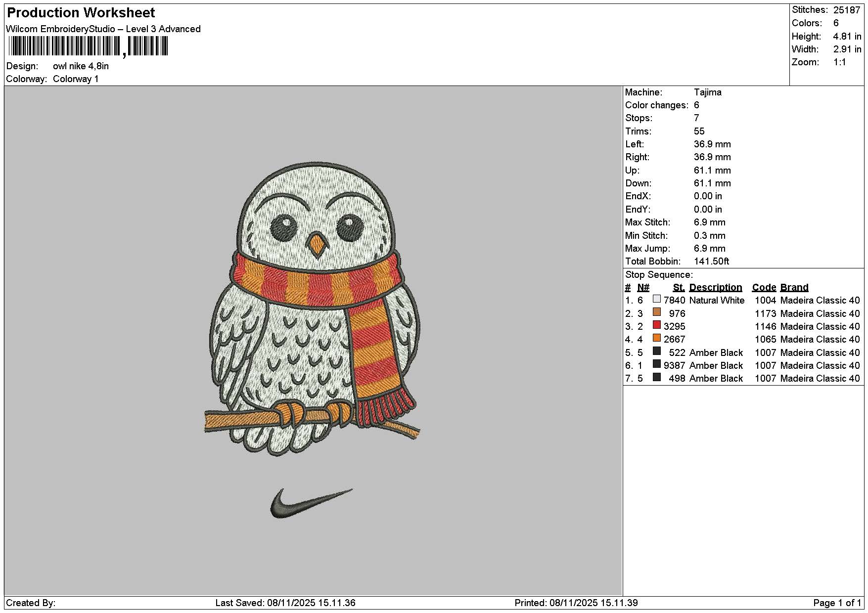Select the black swatch beside 522 stitches
868x613 pixels.
(657, 351)
